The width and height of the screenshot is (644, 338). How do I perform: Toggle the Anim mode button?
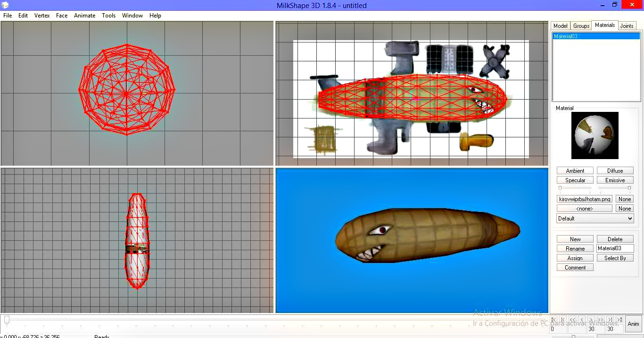(x=634, y=324)
